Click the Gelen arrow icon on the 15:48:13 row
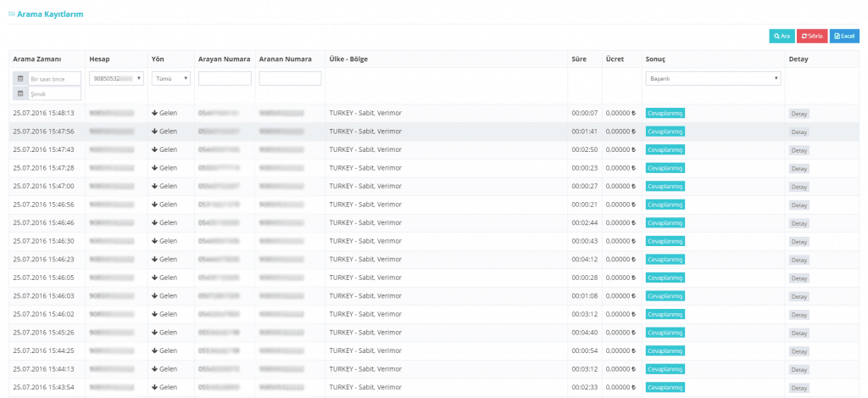Screen dimensions: 868x398 click(x=155, y=113)
